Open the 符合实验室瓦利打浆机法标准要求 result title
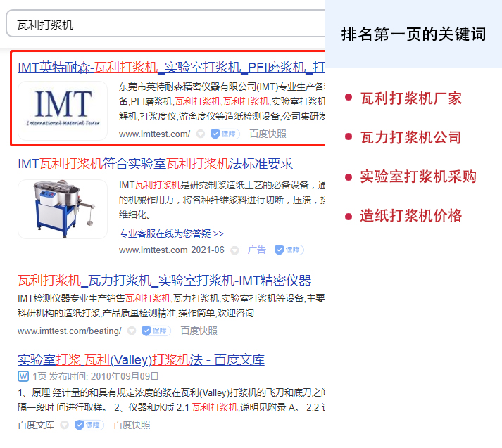Image resolution: width=502 pixels, height=448 pixels. [x=155, y=164]
